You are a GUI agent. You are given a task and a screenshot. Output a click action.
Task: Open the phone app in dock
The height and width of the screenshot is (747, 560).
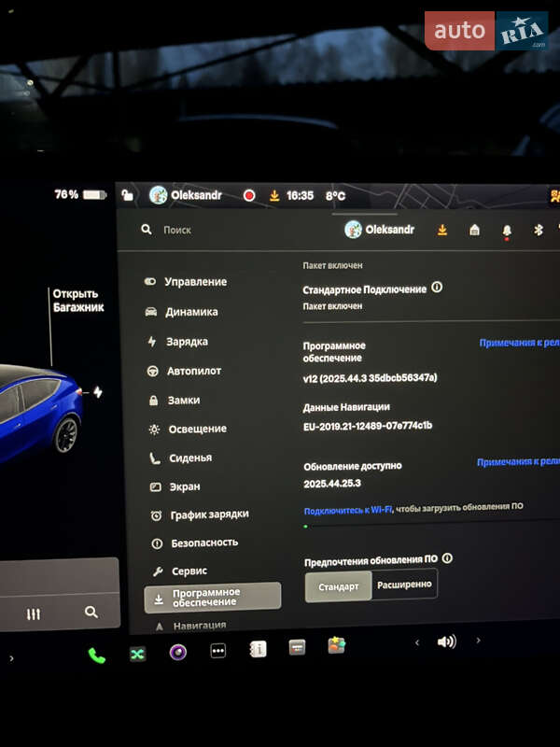pos(97,656)
